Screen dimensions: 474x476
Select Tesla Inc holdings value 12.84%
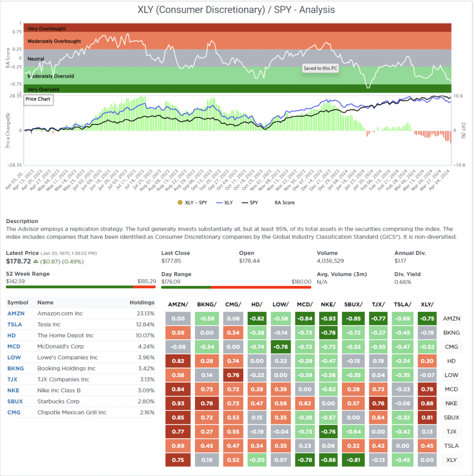pos(145,324)
